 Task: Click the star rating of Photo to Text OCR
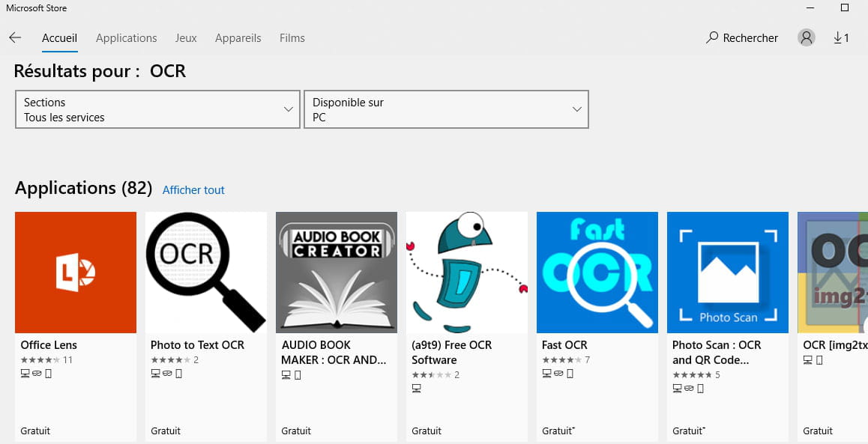pos(170,360)
